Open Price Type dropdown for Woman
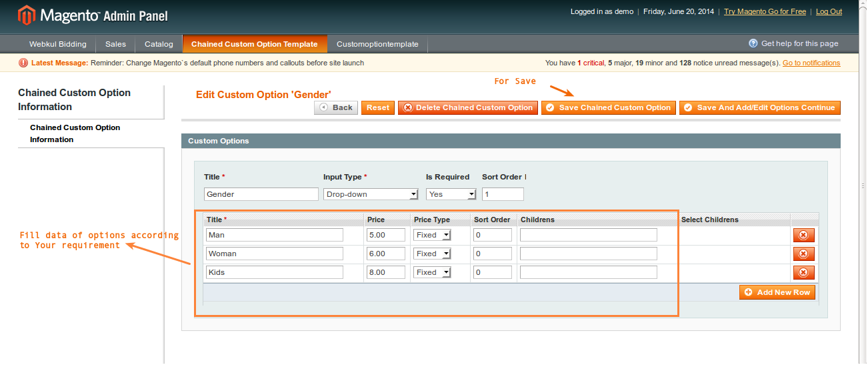Image resolution: width=868 pixels, height=365 pixels. click(x=432, y=254)
